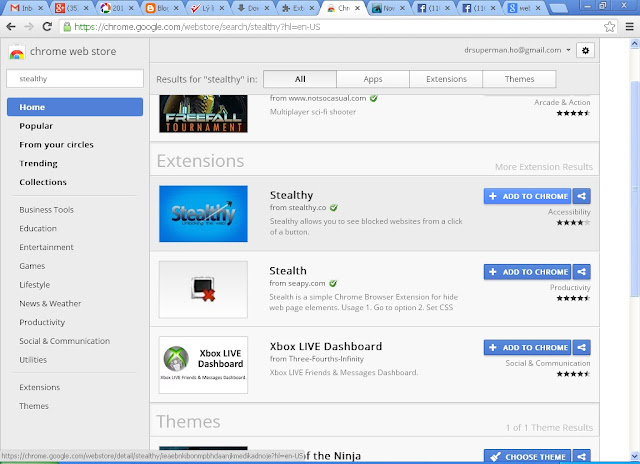Open the Stealthy extension title link

pyautogui.click(x=291, y=195)
